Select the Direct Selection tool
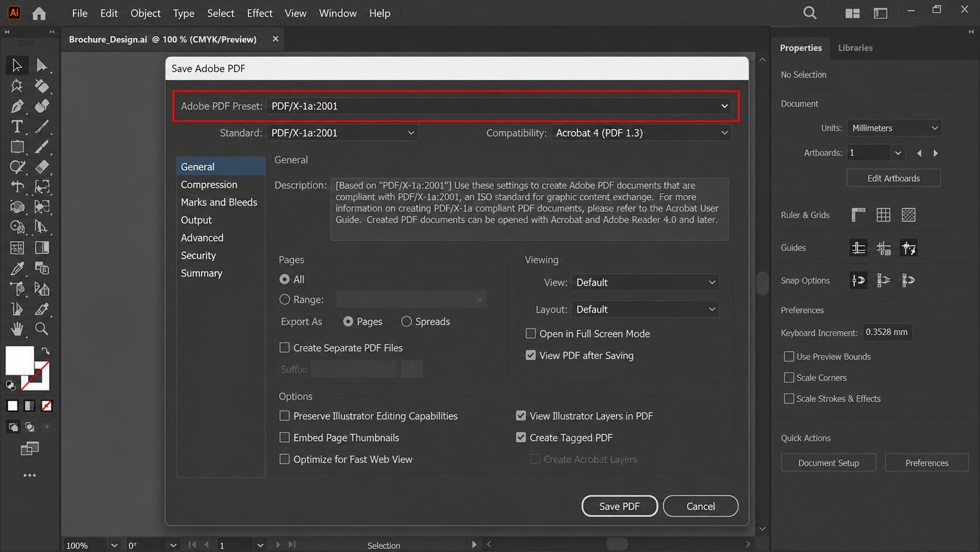The width and height of the screenshot is (980, 552). tap(42, 65)
